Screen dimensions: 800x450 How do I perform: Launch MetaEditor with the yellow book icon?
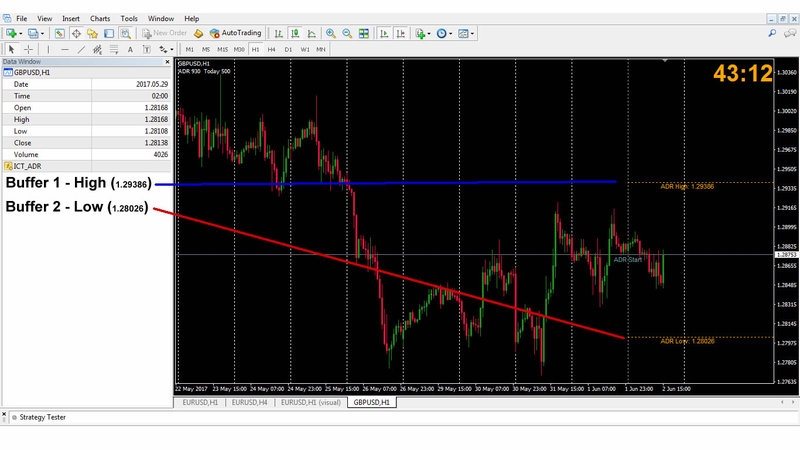click(x=198, y=33)
